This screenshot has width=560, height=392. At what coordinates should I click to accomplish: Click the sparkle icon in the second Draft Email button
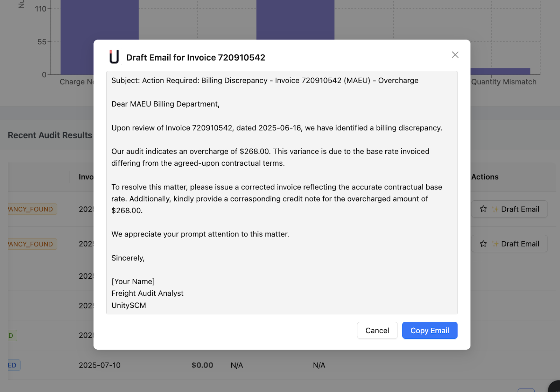(x=495, y=244)
